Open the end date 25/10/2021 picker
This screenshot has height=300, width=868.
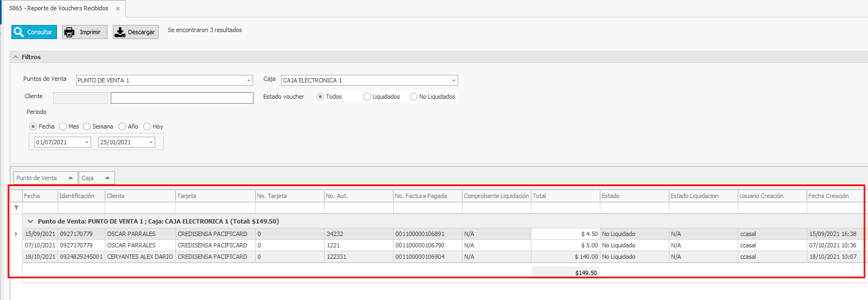pyautogui.click(x=150, y=142)
